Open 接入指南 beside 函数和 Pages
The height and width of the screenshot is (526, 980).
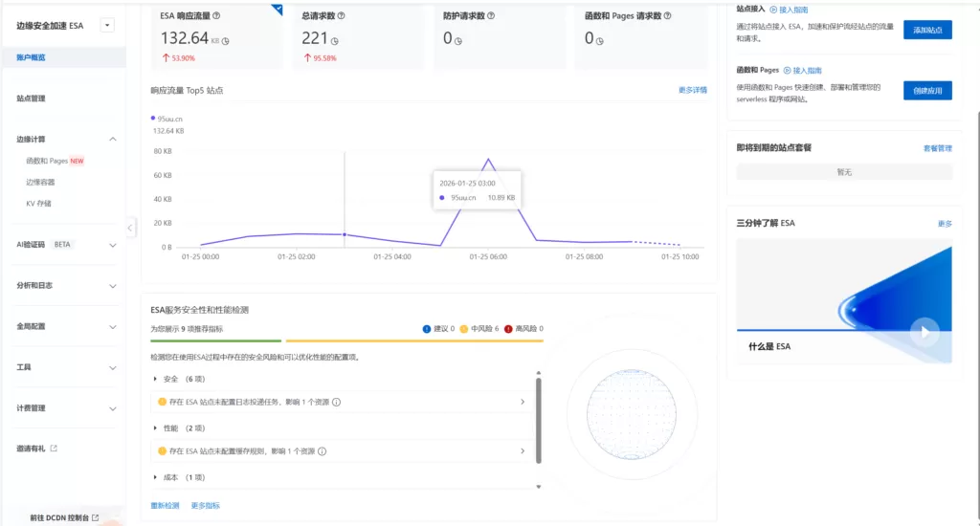803,71
